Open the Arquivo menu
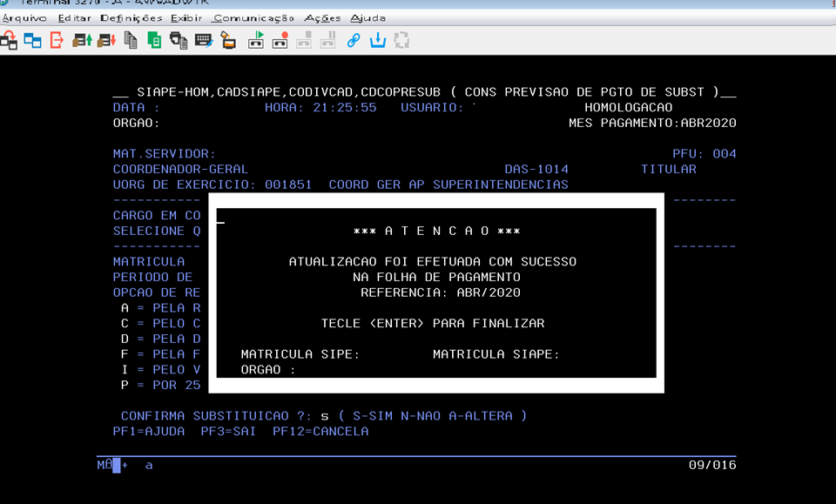This screenshot has height=504, width=836. click(24, 17)
